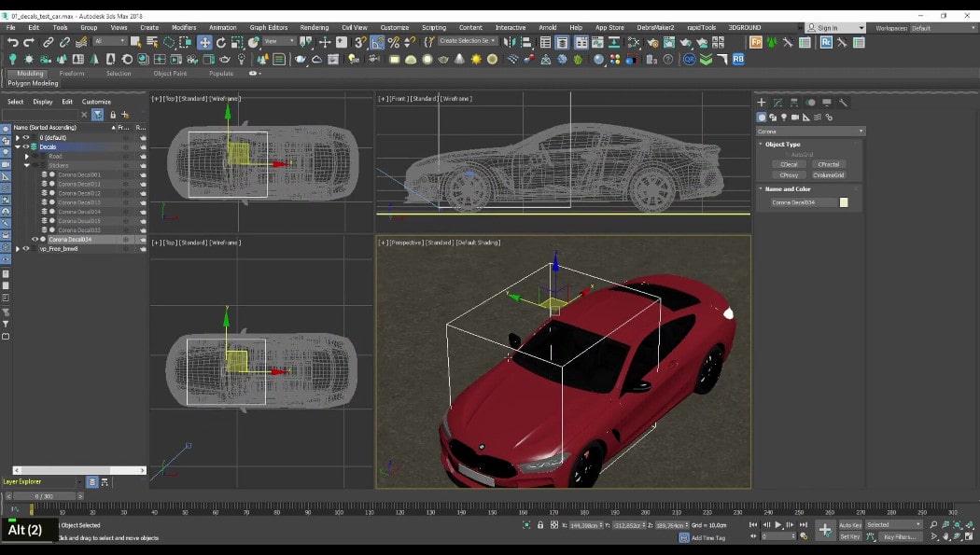This screenshot has width=980, height=555.
Task: Toggle visibility eye of Decals layer
Action: tap(25, 146)
